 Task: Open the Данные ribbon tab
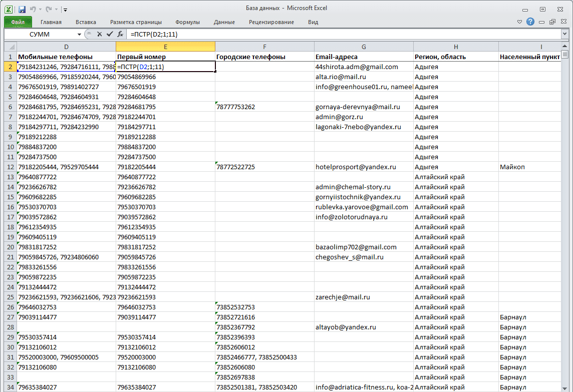click(224, 22)
